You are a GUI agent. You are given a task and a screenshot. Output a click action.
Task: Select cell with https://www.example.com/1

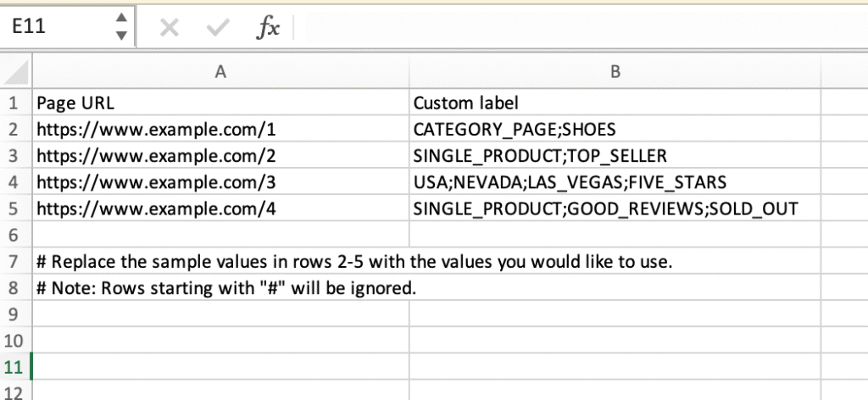point(220,130)
